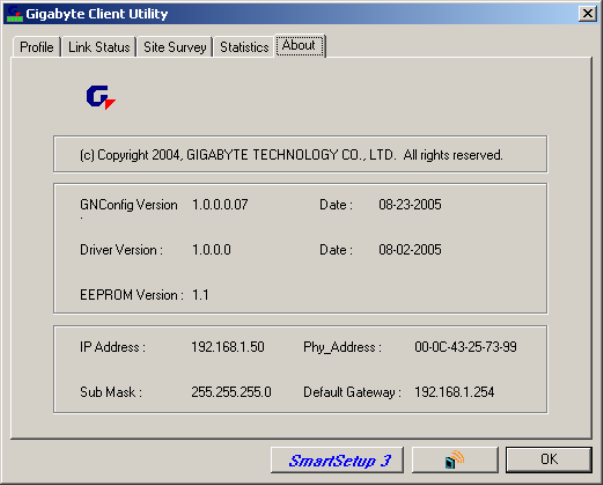This screenshot has height=485, width=603.
Task: Confirm with the OK button
Action: tap(549, 460)
